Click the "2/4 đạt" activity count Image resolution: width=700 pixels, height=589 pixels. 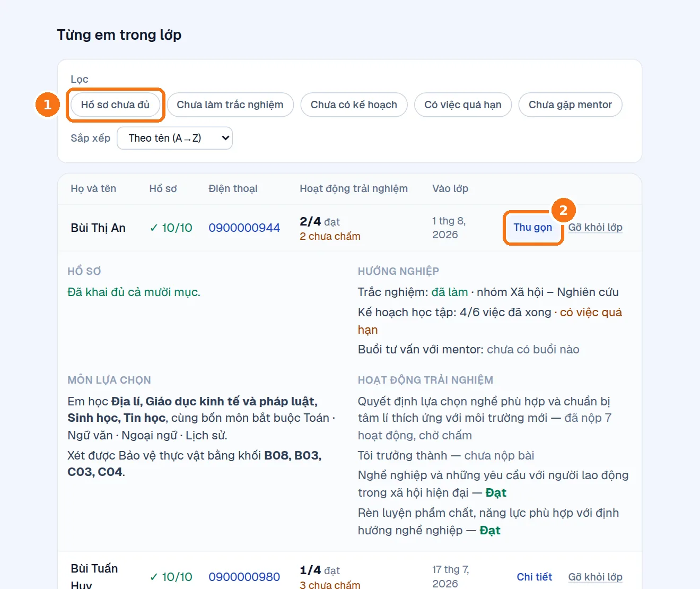pyautogui.click(x=320, y=222)
